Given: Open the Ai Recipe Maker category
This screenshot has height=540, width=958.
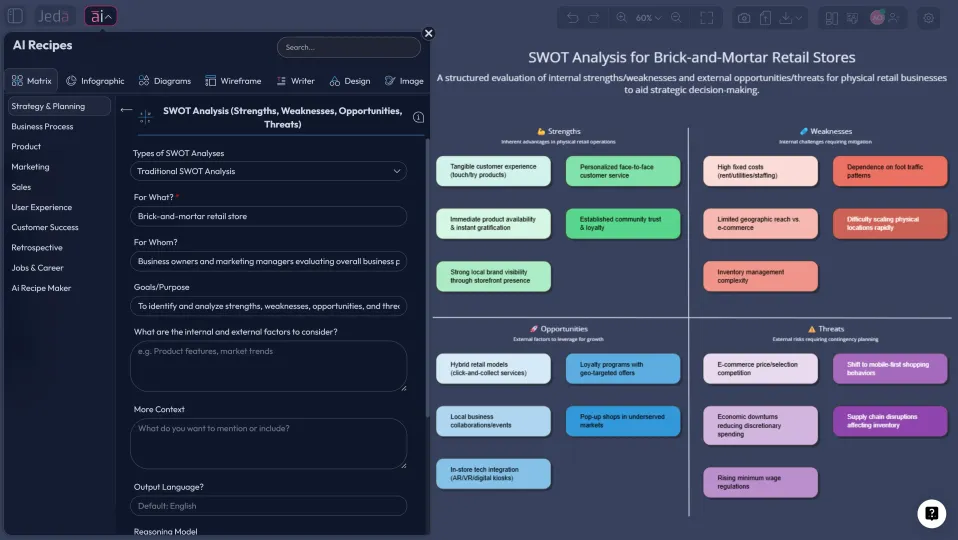Looking at the screenshot, I should pos(41,288).
